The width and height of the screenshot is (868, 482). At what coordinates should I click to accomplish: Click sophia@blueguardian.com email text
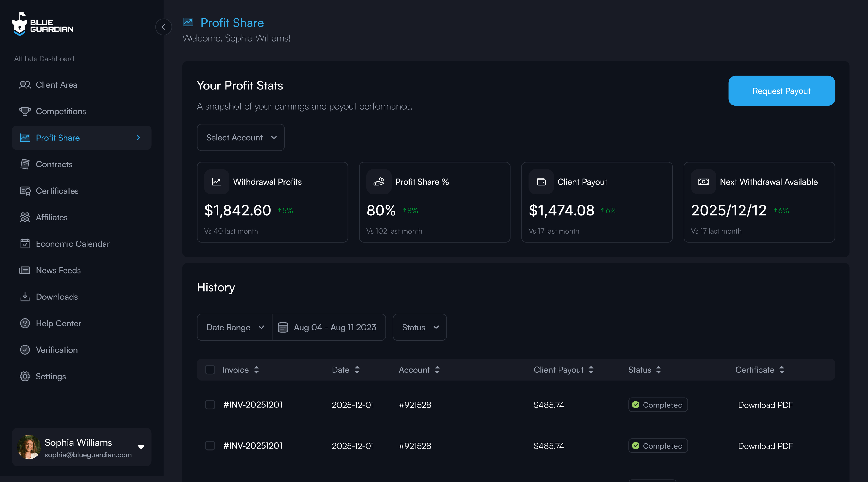88,455
